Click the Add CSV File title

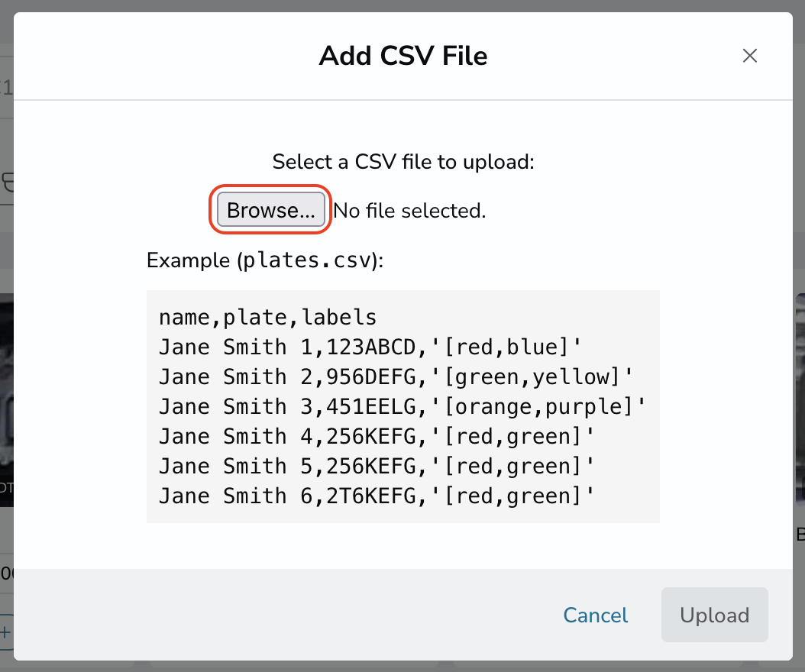[x=403, y=56]
